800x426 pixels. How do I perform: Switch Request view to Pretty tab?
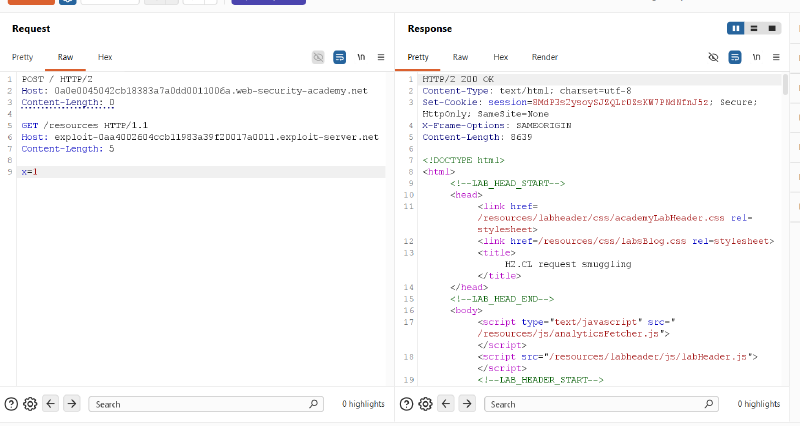tap(22, 57)
